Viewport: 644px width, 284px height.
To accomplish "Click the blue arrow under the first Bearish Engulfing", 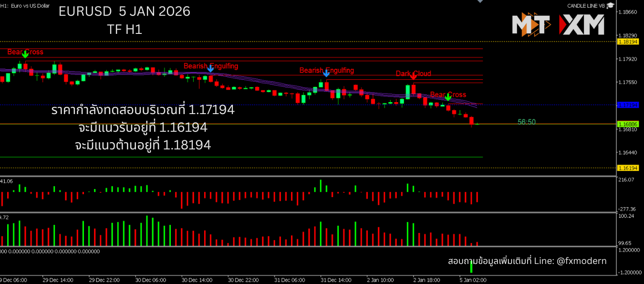I will point(210,69).
